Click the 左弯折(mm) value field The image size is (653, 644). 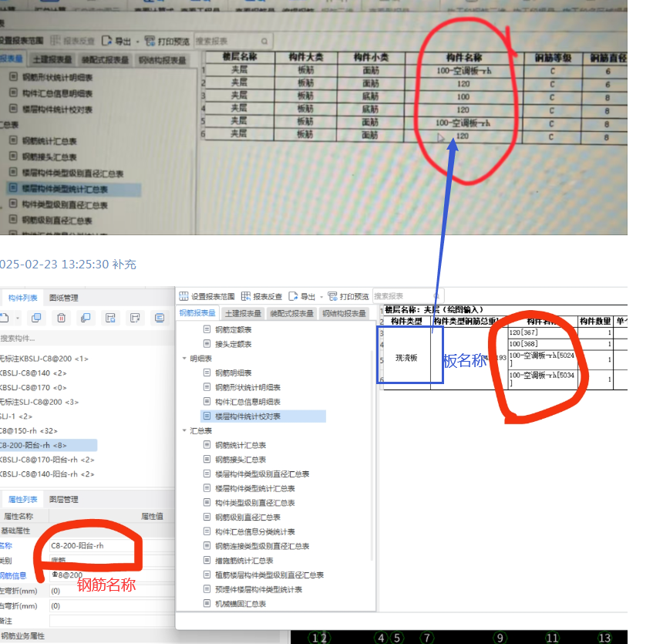(x=112, y=591)
